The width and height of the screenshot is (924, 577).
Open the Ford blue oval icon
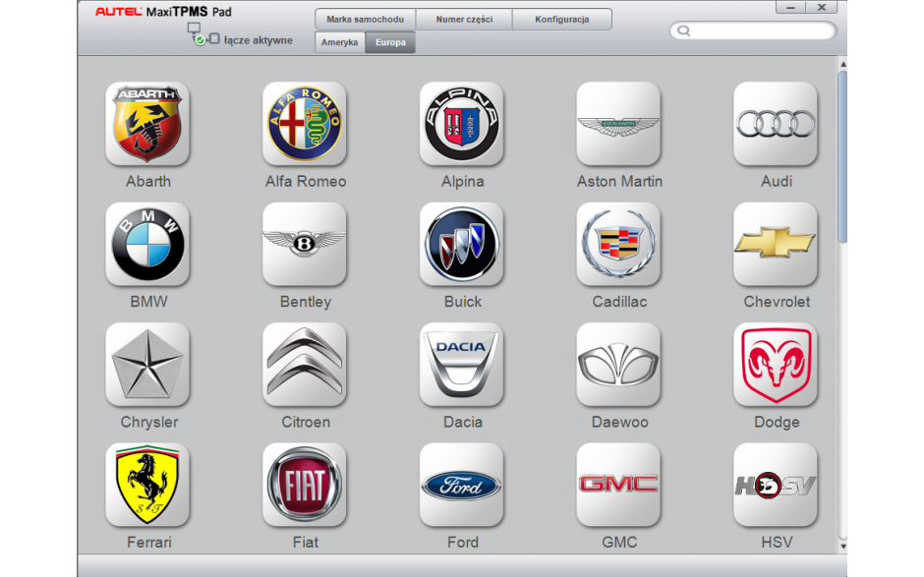click(x=461, y=485)
